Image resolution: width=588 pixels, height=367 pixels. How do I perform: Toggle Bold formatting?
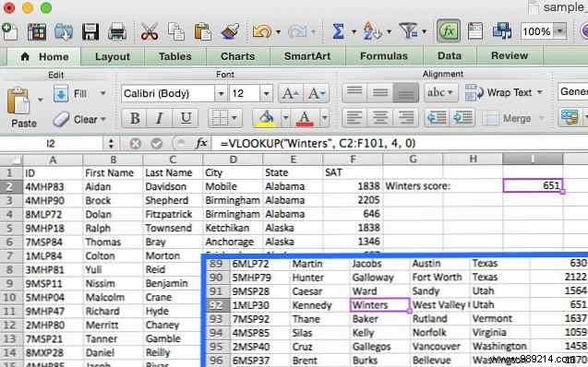[135, 118]
